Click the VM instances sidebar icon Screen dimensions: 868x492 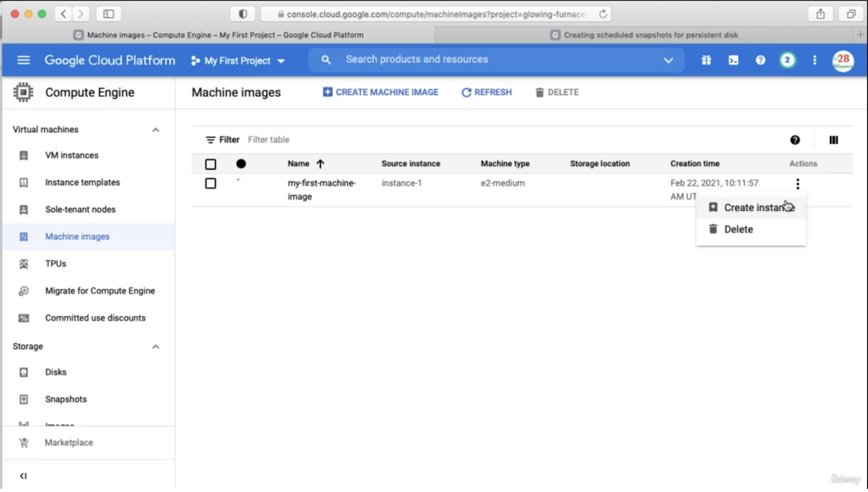[x=23, y=155]
